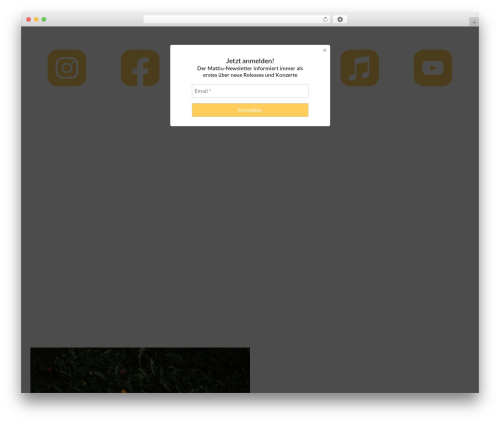The height and width of the screenshot is (423, 500).
Task: Click the Anmelden submit button
Action: coord(250,110)
